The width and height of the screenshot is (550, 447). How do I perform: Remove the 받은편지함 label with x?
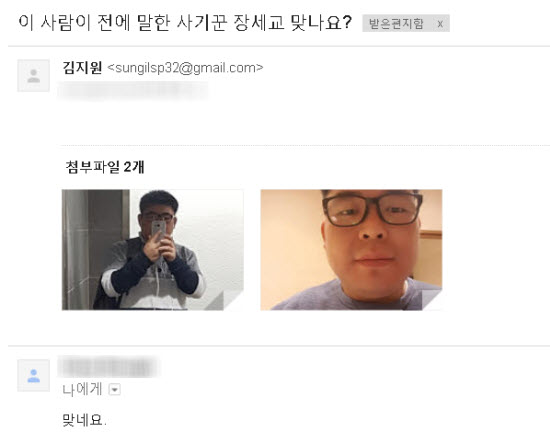point(440,24)
